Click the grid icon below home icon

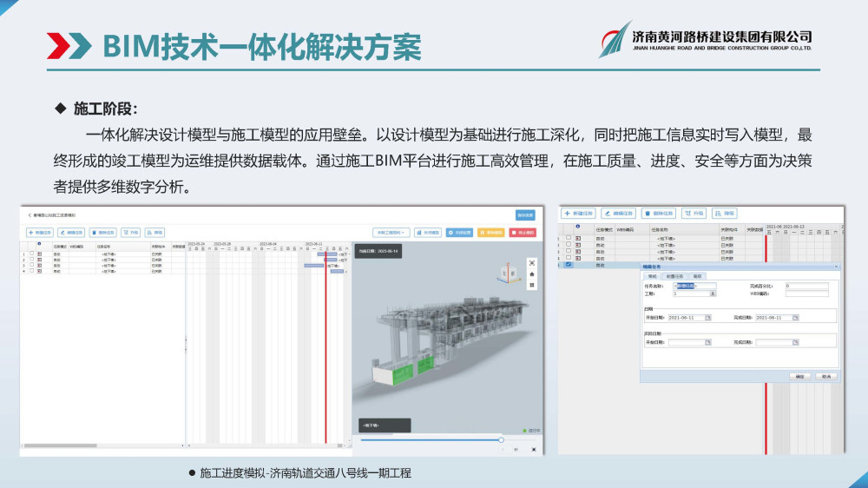click(532, 284)
